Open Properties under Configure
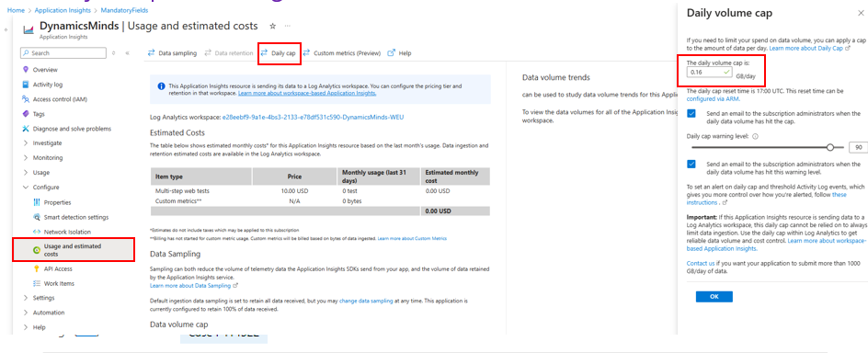Screen dimensions: 868x353 point(57,202)
